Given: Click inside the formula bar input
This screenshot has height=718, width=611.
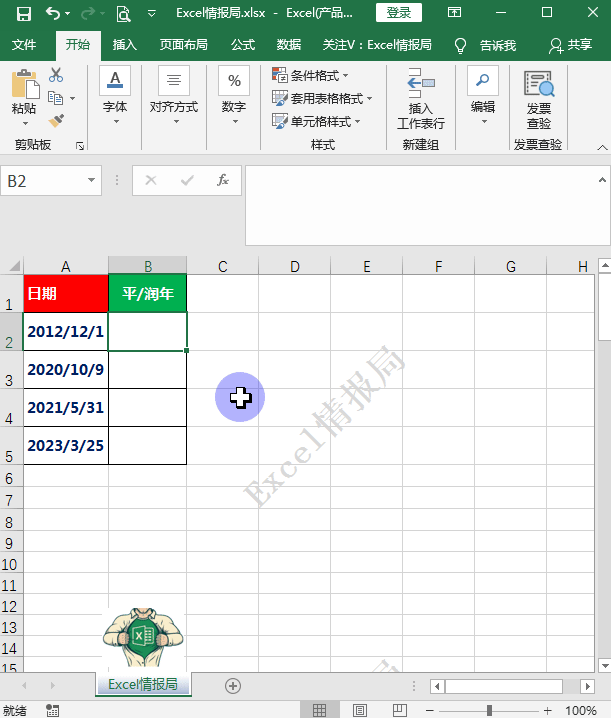Looking at the screenshot, I should [x=421, y=205].
